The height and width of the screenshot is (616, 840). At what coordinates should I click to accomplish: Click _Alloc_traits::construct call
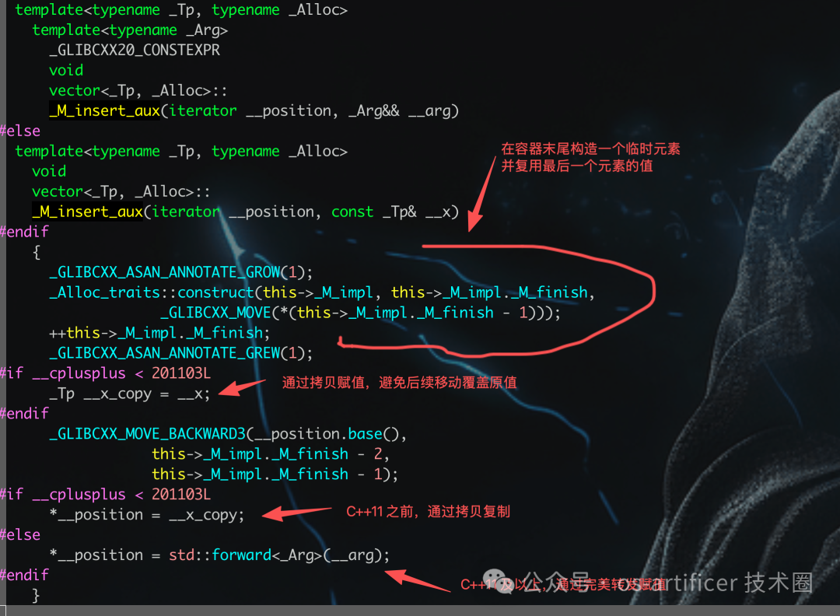point(152,292)
